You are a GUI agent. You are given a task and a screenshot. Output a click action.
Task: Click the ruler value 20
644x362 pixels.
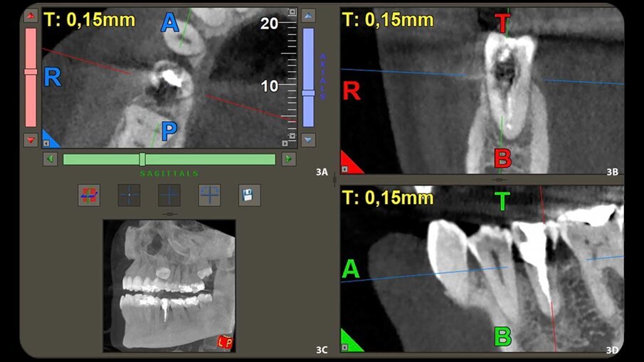click(269, 23)
